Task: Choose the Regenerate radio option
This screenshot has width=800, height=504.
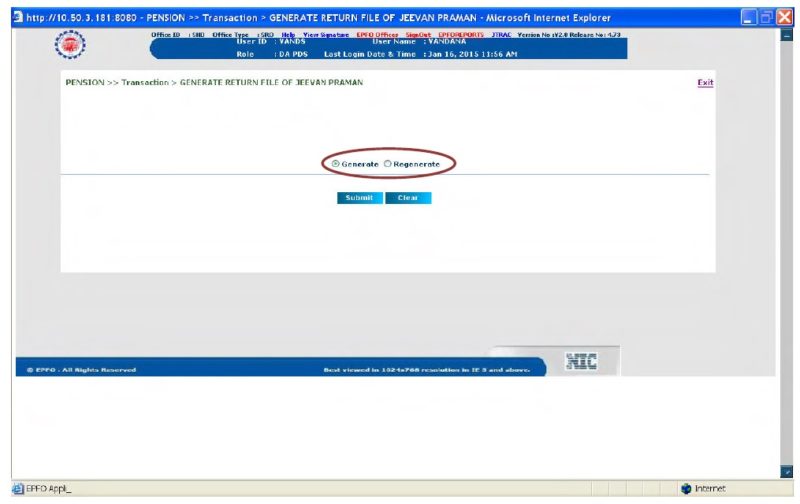Action: point(387,163)
